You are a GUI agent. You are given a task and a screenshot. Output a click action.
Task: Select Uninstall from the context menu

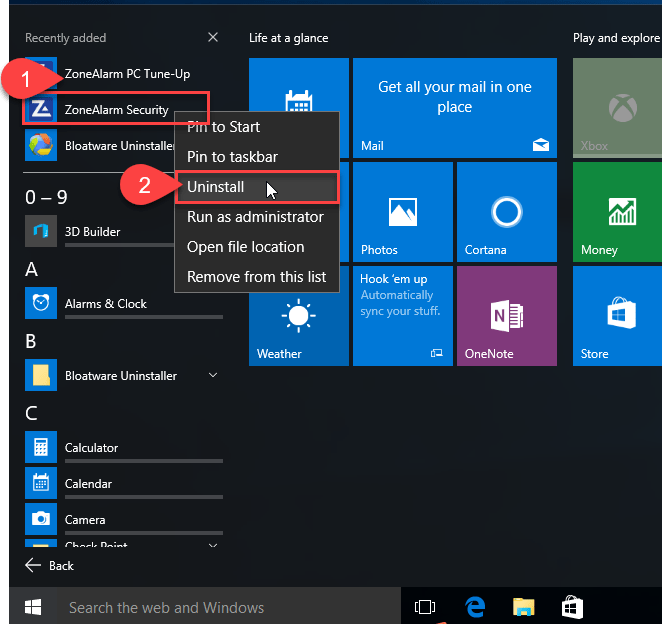point(257,187)
